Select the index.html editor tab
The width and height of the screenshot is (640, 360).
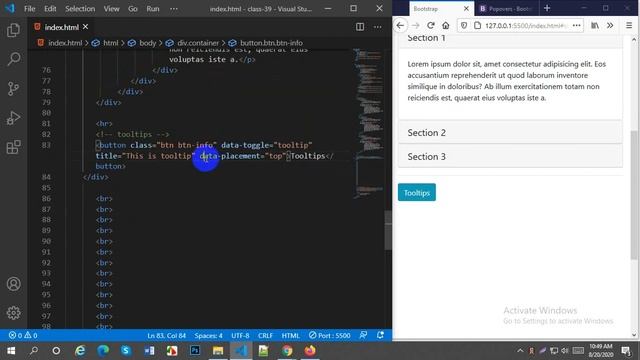click(60, 27)
